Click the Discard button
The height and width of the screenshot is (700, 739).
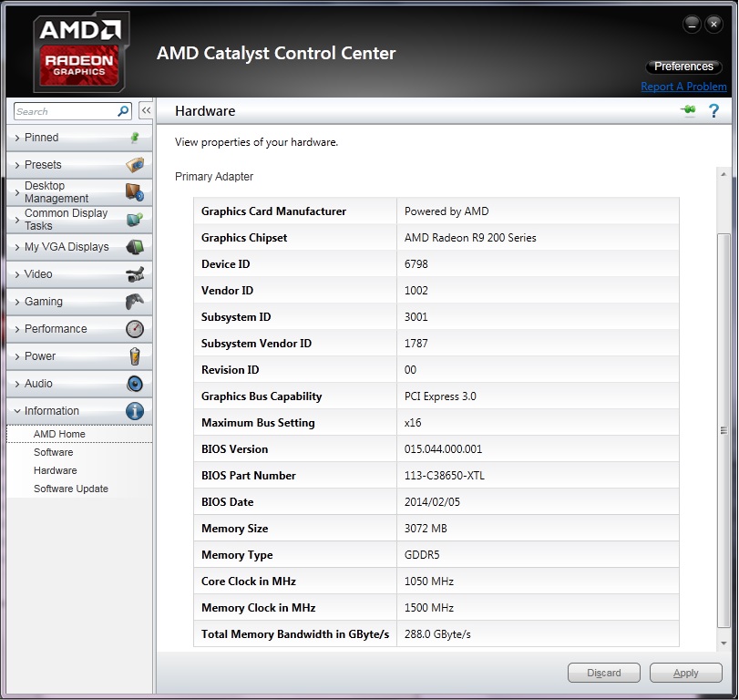604,673
